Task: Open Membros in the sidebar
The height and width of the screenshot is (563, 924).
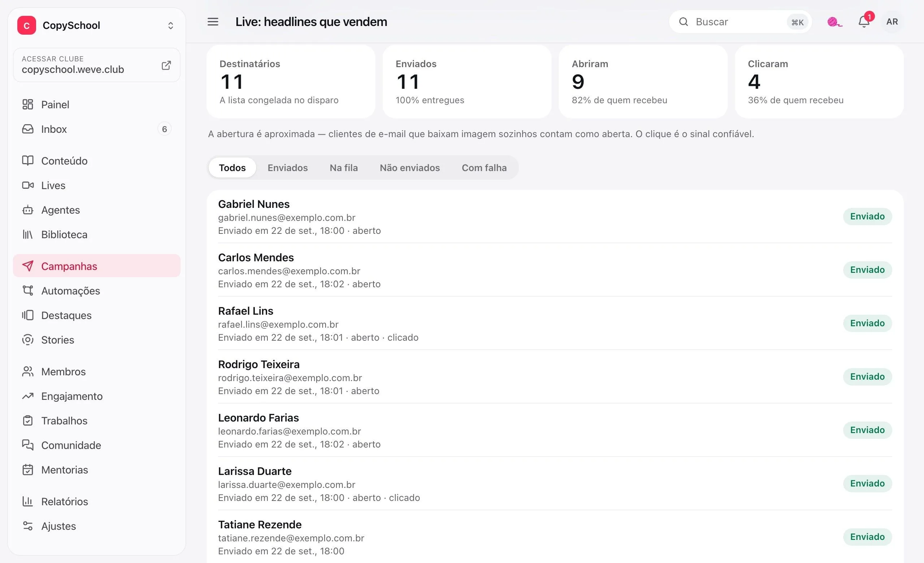Action: (x=97, y=371)
